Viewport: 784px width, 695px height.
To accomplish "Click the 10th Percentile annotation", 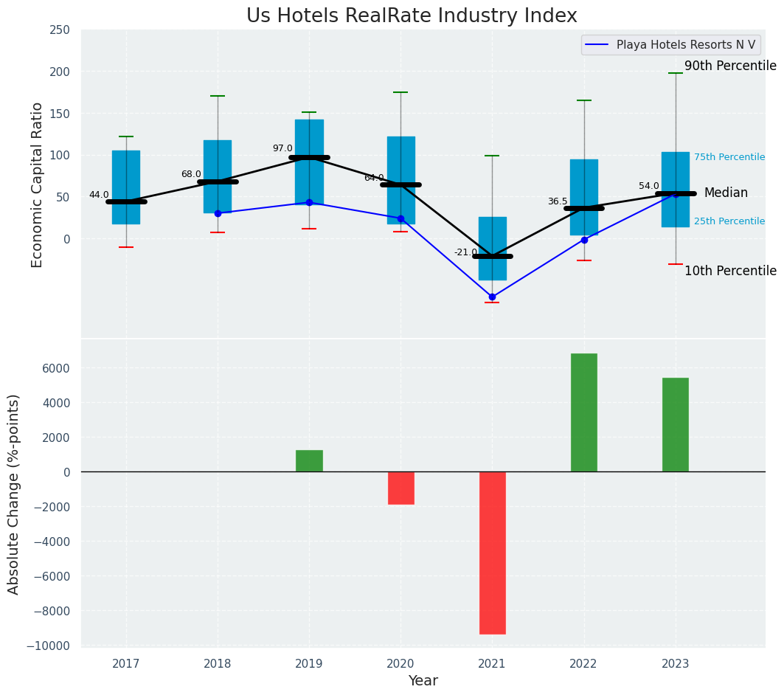I will (729, 272).
